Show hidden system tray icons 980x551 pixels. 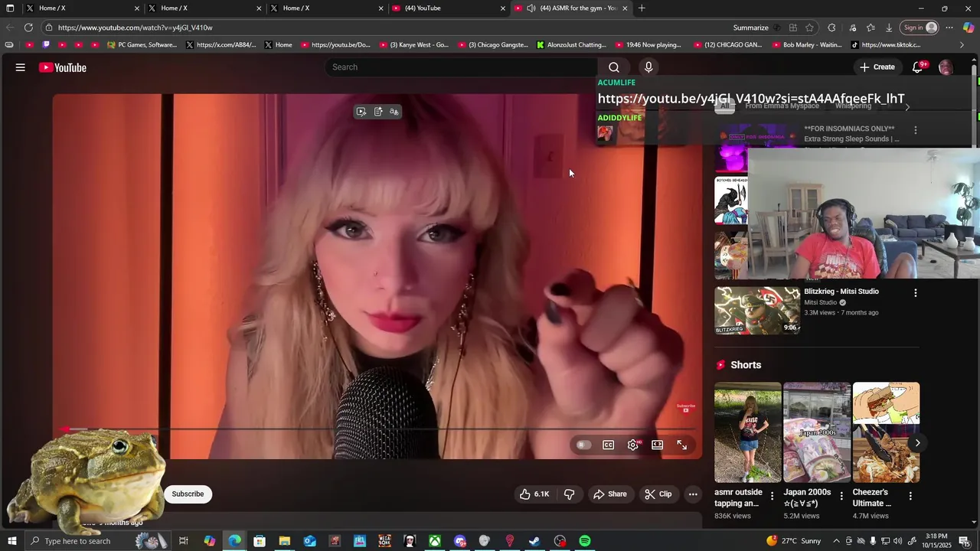pyautogui.click(x=836, y=541)
